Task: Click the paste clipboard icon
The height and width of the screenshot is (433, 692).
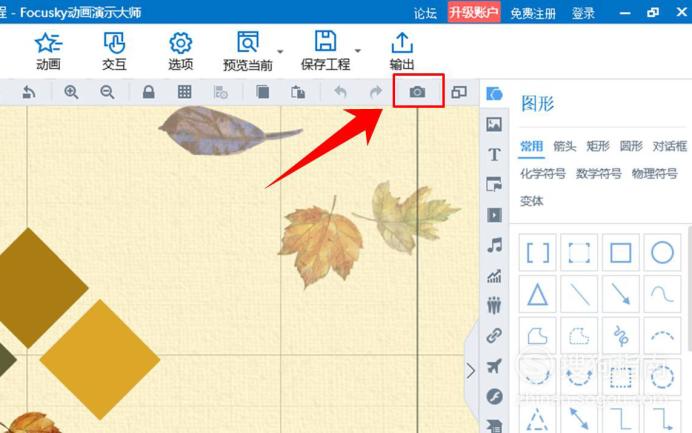Action: 298,92
